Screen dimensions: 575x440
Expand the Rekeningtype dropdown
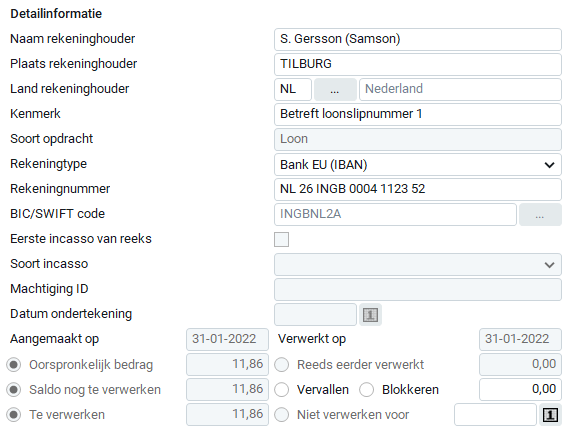click(x=418, y=165)
